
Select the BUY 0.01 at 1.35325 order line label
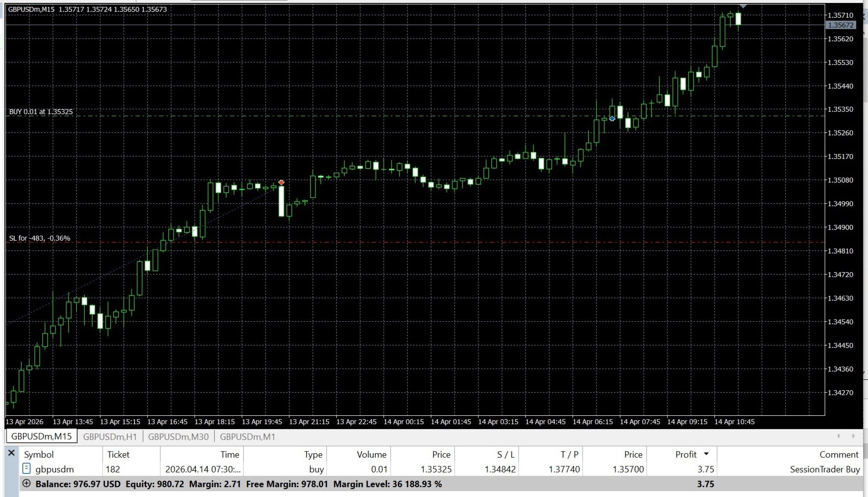(41, 112)
